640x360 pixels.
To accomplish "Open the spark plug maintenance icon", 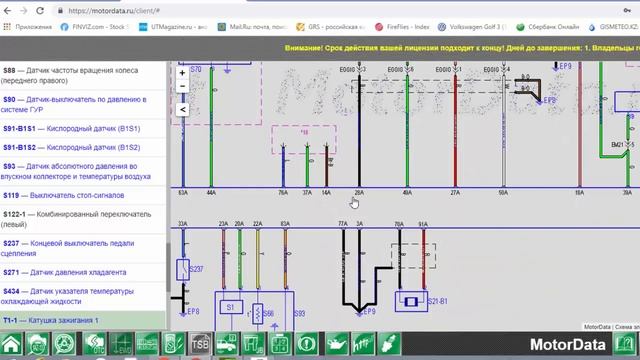I will (389, 344).
